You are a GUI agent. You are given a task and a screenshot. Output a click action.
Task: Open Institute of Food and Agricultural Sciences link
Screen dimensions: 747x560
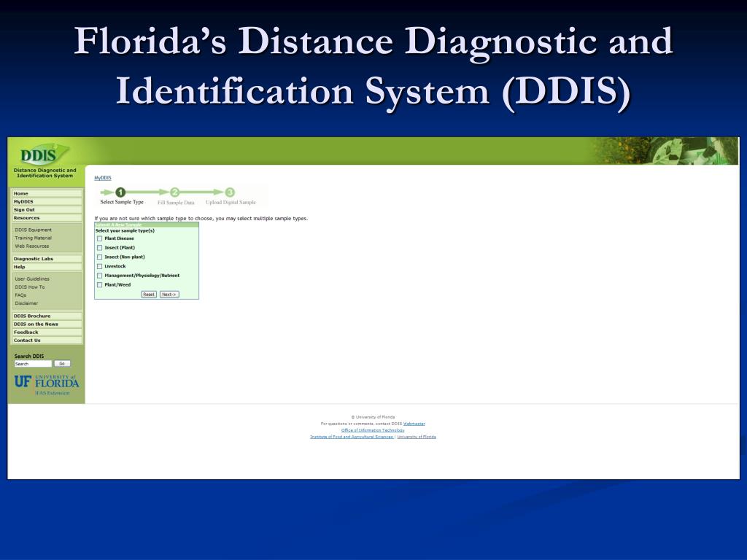(x=352, y=437)
